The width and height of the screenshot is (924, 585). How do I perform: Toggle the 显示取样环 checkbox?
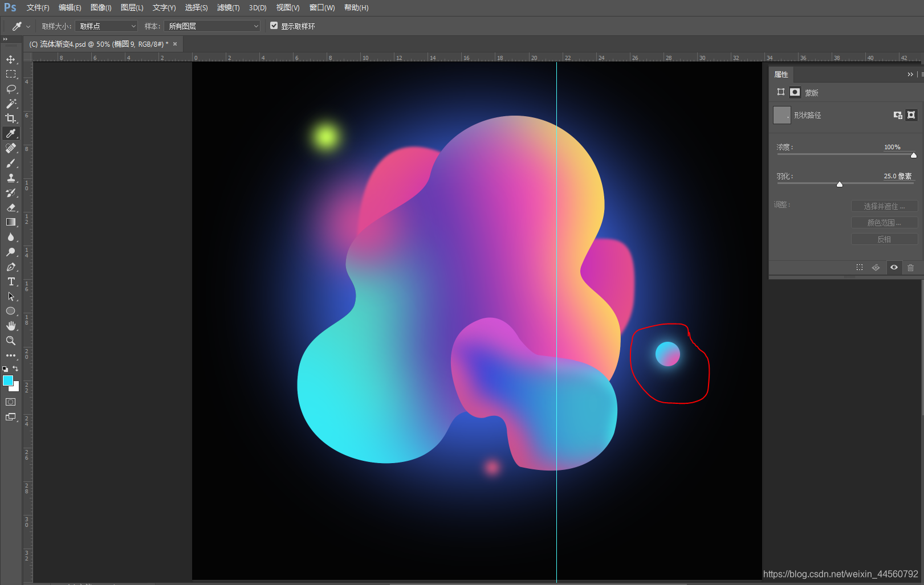point(274,26)
